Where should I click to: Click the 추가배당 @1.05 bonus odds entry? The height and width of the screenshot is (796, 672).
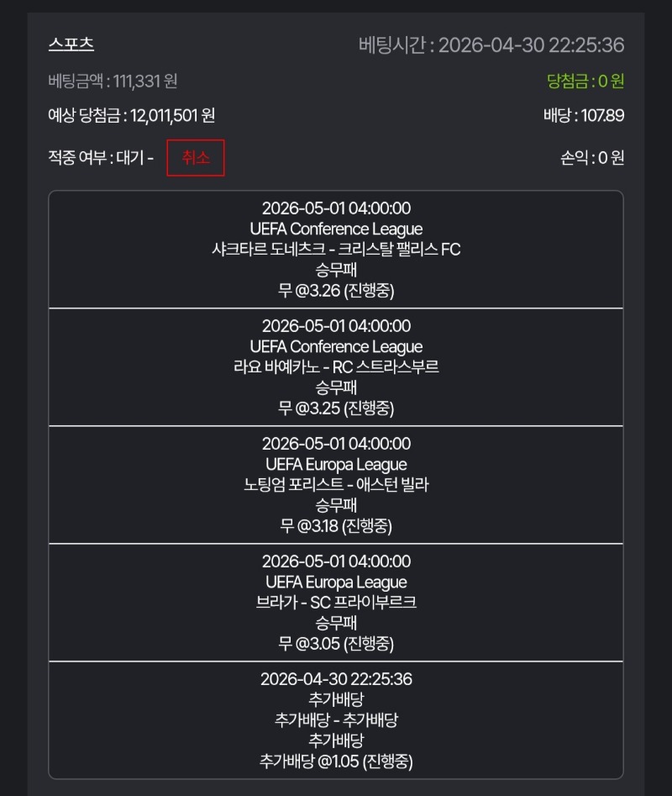(336, 762)
